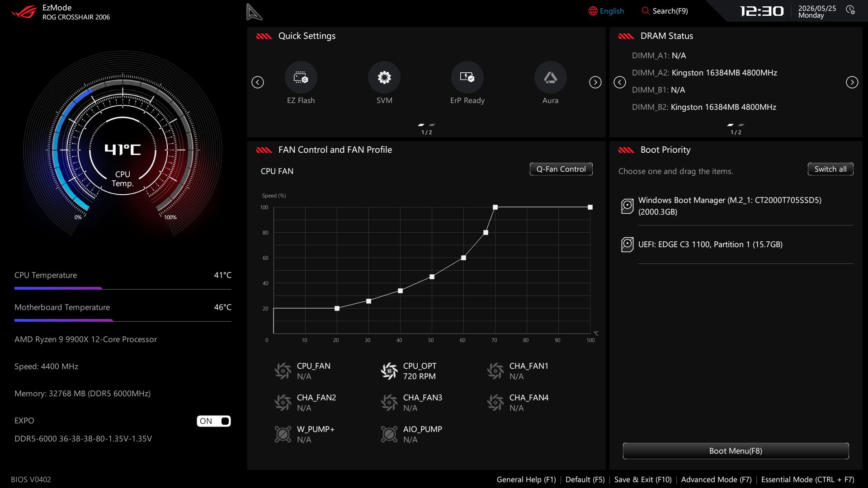
Task: Open Boot Menu(F8)
Action: click(736, 451)
